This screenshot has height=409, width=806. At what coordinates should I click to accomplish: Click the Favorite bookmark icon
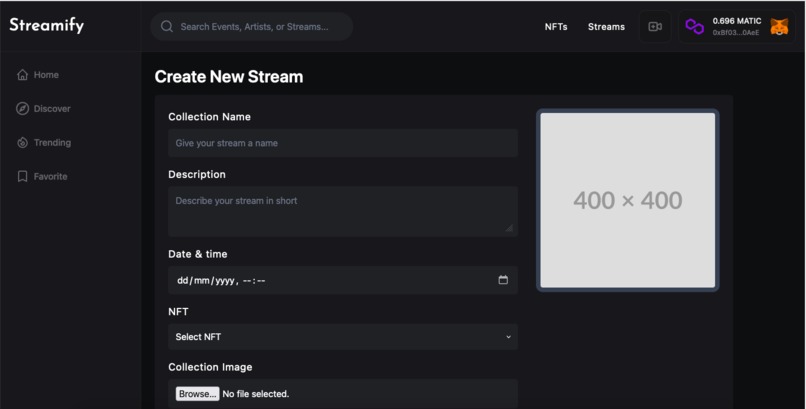23,177
